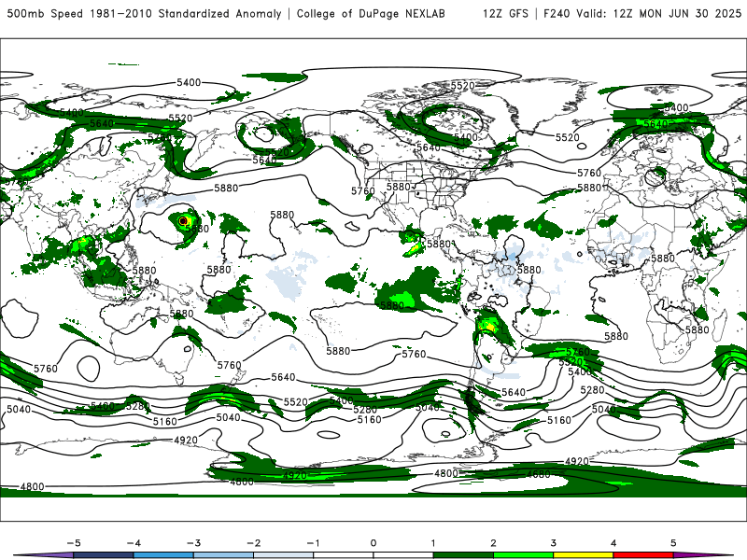This screenshot has width=747, height=560.
Task: Click the legend value "1"
Action: click(x=433, y=543)
